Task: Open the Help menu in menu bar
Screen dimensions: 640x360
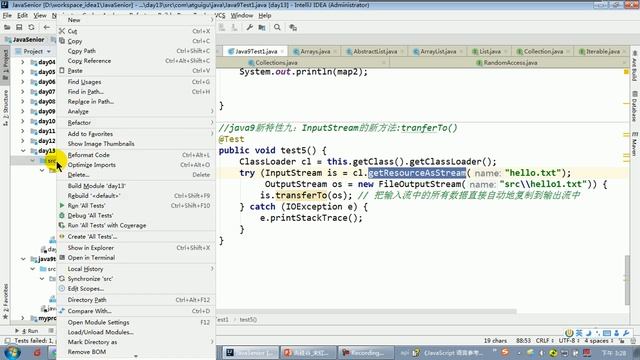Action: pos(264,16)
